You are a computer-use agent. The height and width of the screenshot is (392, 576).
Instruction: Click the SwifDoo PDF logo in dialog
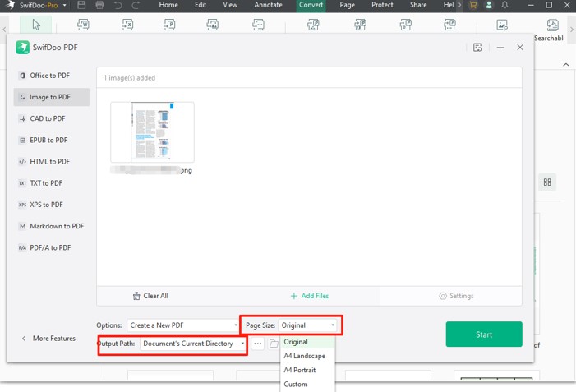click(x=22, y=48)
